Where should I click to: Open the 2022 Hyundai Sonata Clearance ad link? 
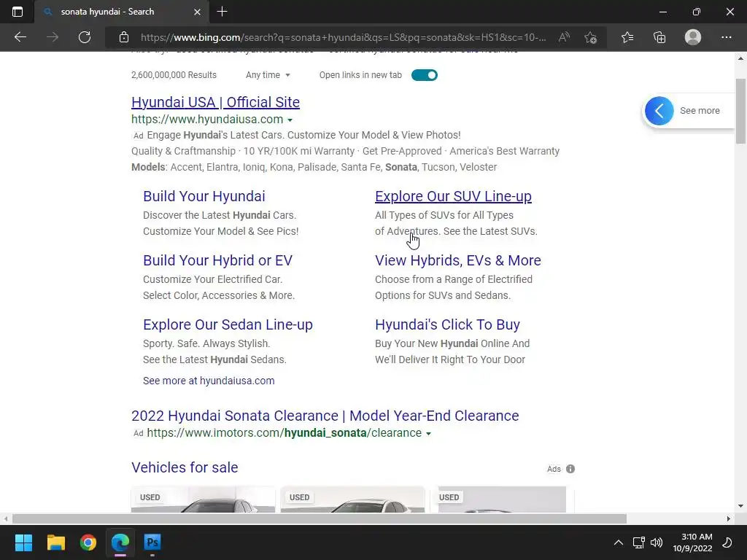pos(325,416)
